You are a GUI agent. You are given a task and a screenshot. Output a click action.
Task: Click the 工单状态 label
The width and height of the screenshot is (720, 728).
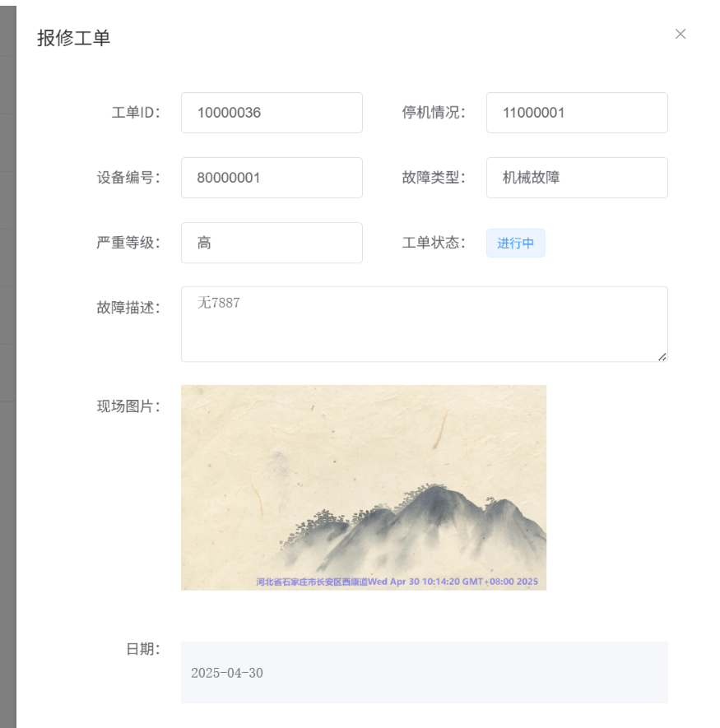point(434,243)
